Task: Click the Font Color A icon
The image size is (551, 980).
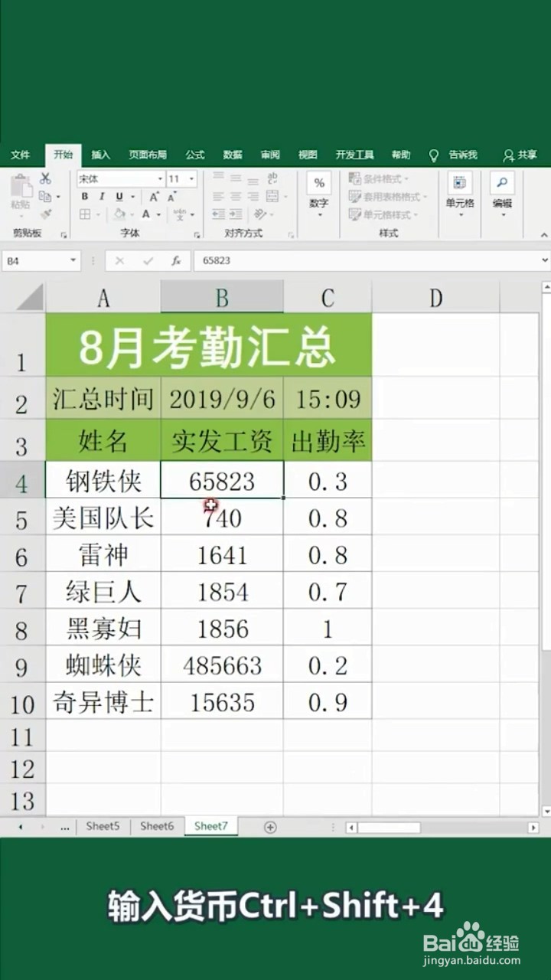Action: pyautogui.click(x=145, y=214)
